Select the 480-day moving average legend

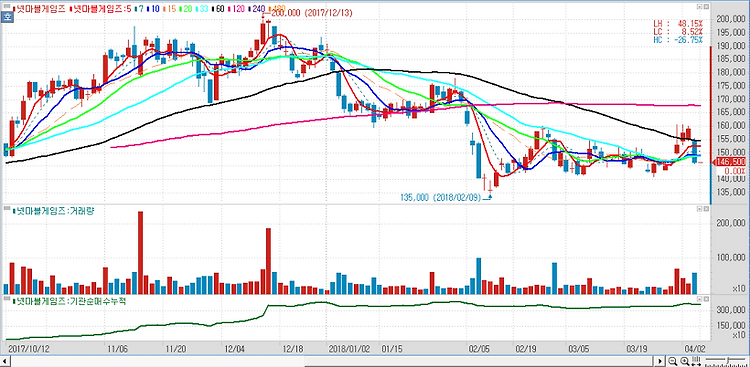(277, 9)
